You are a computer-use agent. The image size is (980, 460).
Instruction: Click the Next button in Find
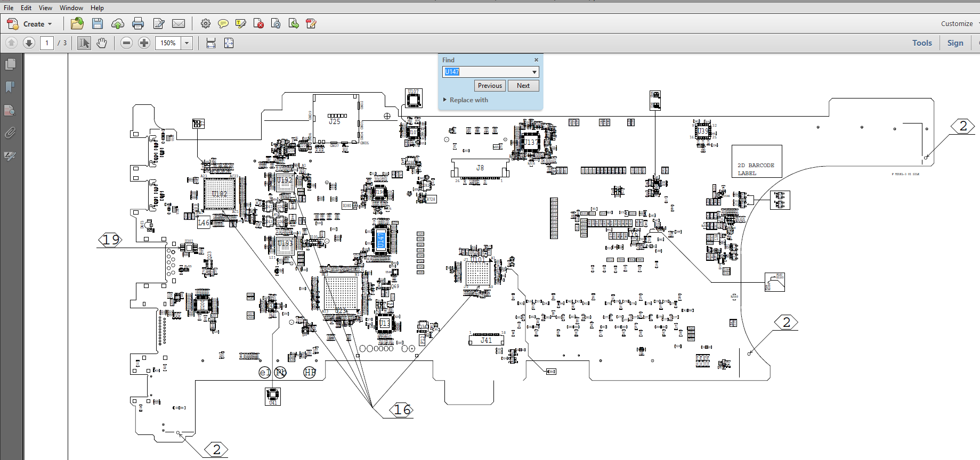point(523,86)
